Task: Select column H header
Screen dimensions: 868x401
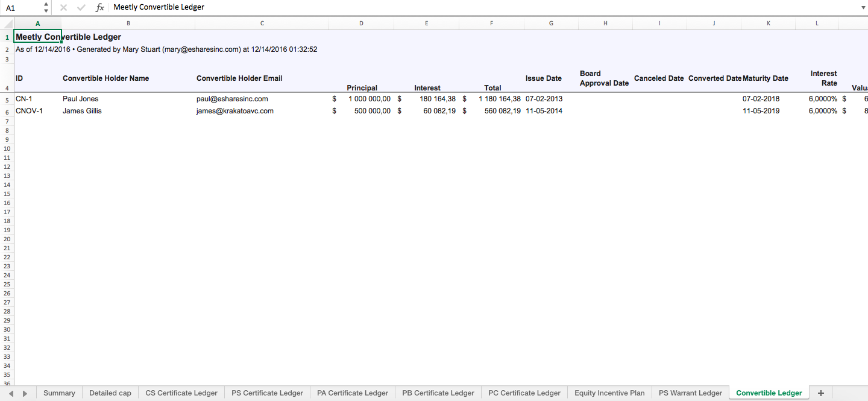Action: pyautogui.click(x=605, y=24)
